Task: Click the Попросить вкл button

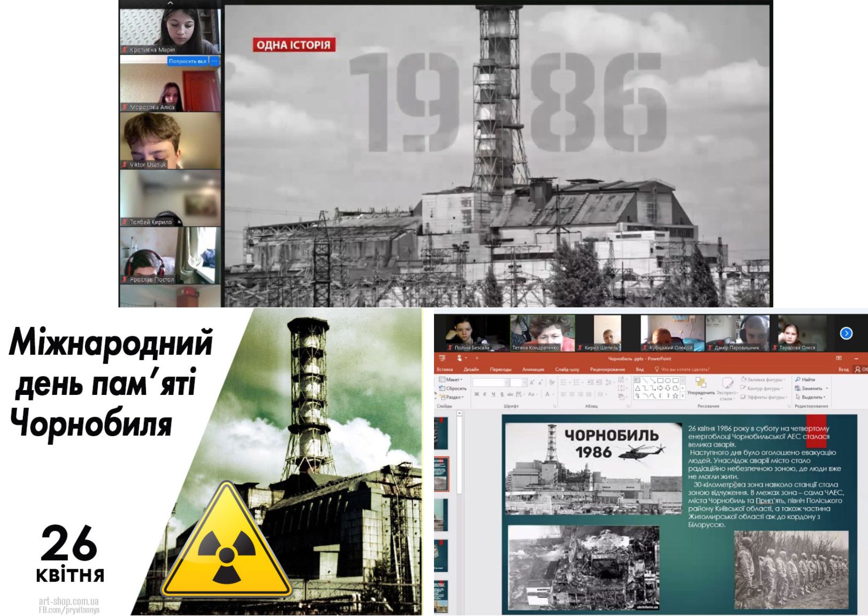Action: [187, 61]
